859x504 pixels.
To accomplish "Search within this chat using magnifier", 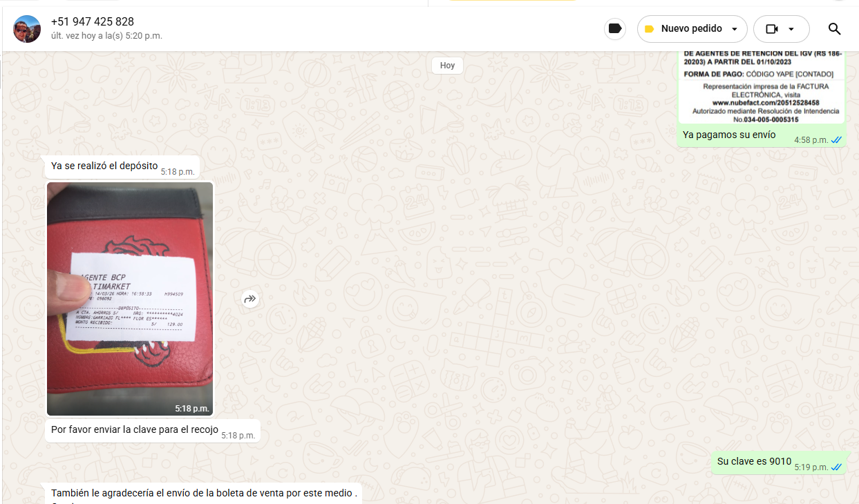I will tap(834, 29).
